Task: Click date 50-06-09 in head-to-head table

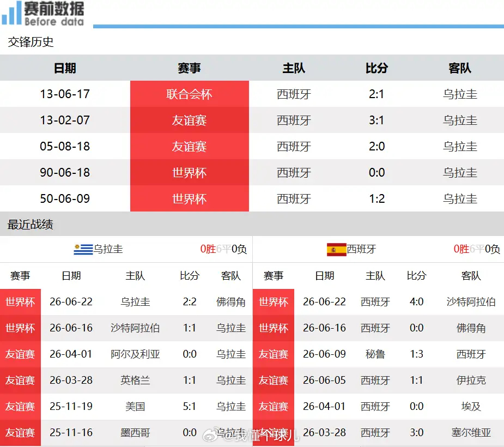Action: tap(65, 198)
